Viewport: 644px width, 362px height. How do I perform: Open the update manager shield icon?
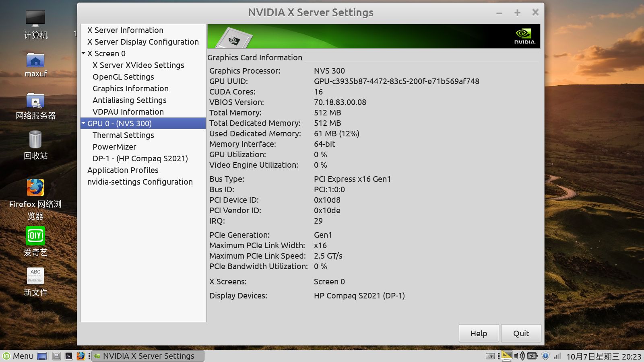(x=545, y=356)
